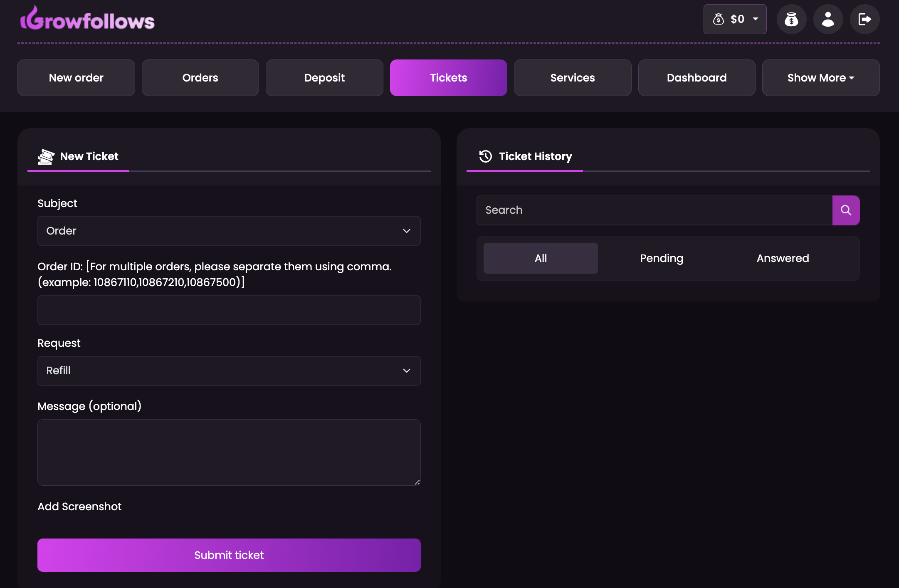
Task: Click the money bag icon button
Action: 791,19
